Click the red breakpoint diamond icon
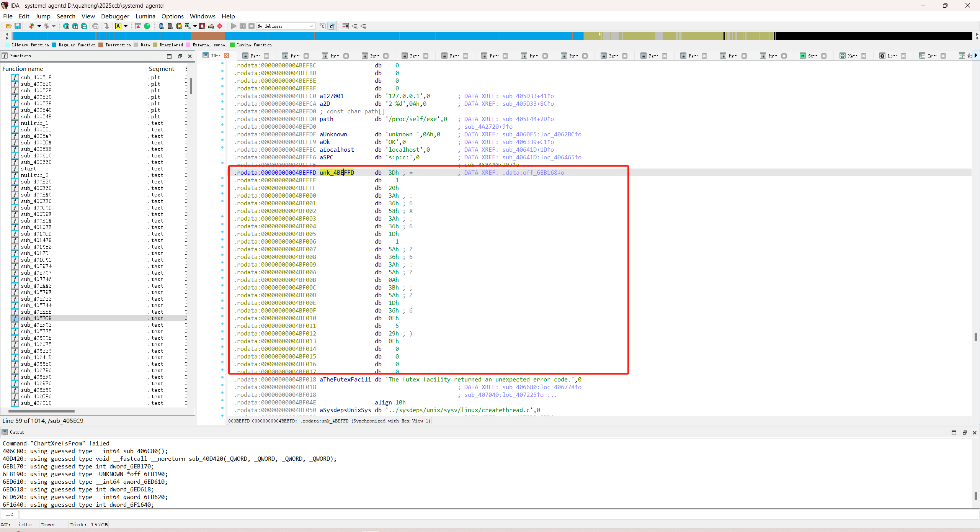 point(220,26)
